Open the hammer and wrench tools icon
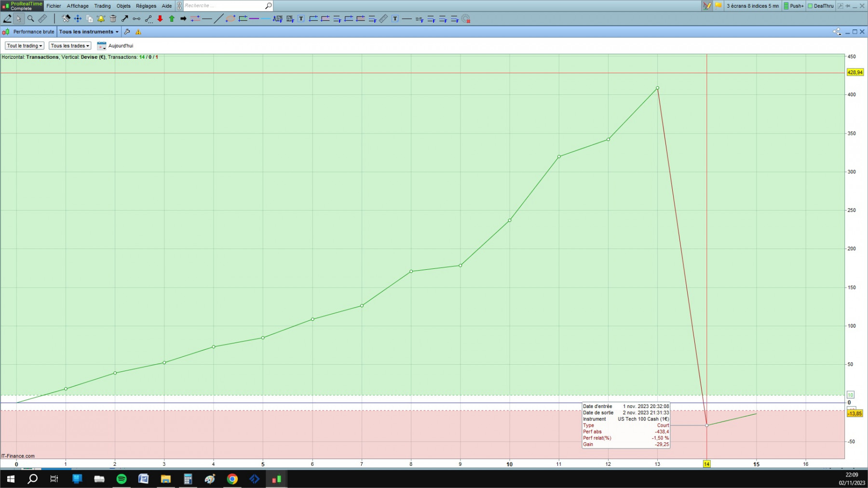Image resolution: width=868 pixels, height=488 pixels. tap(66, 19)
